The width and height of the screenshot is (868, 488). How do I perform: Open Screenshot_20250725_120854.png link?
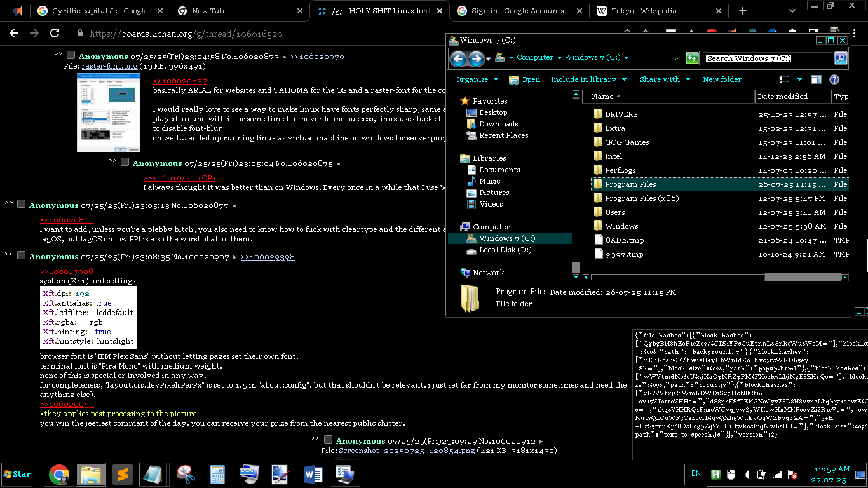coord(407,451)
